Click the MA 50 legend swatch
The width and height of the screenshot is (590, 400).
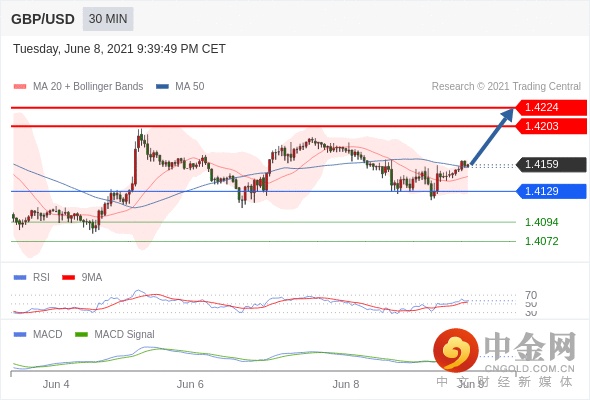[162, 87]
